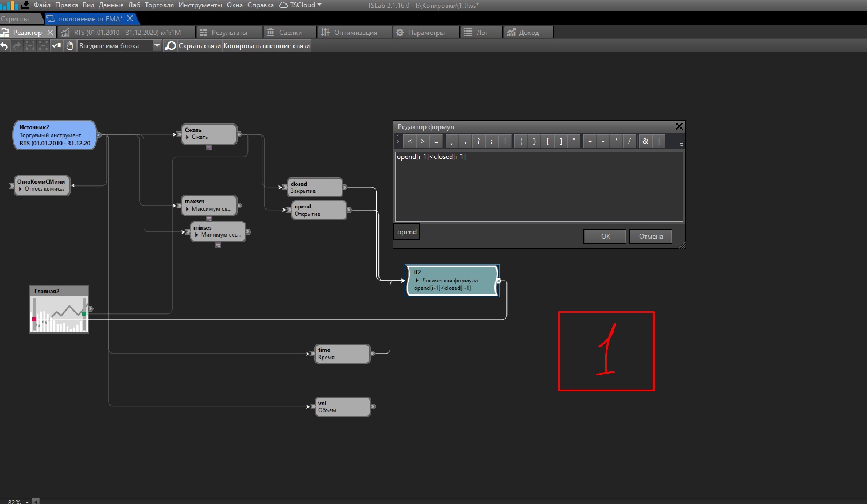Image resolution: width=867 pixels, height=504 pixels.
Task: Click OK in the formula editor
Action: pos(605,237)
